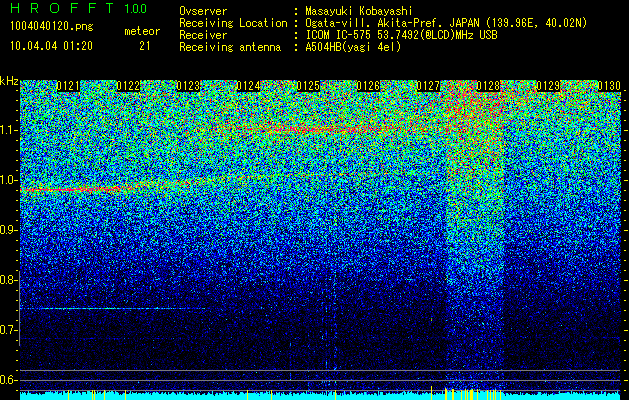Click the kHz axis unit label
The height and width of the screenshot is (400, 629).
[9, 81]
